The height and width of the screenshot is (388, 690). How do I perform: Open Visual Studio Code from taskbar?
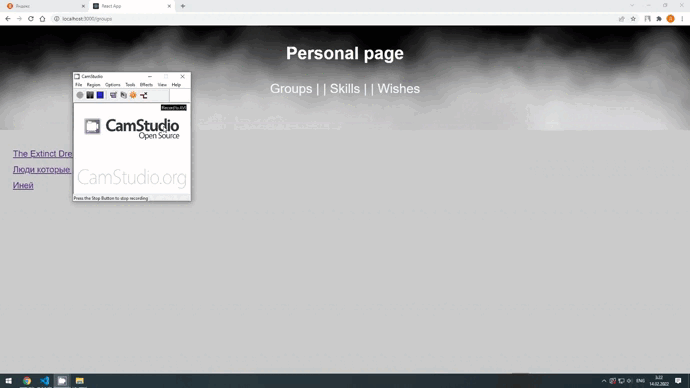(44, 381)
